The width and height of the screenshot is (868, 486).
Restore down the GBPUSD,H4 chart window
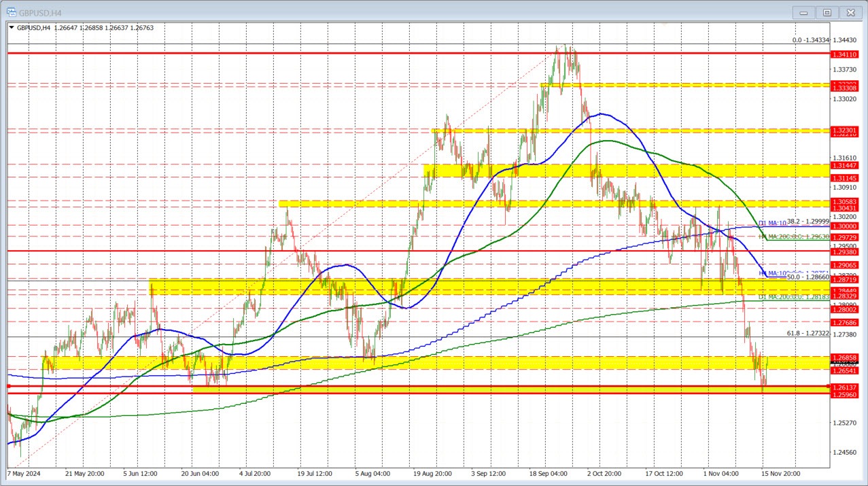(827, 12)
